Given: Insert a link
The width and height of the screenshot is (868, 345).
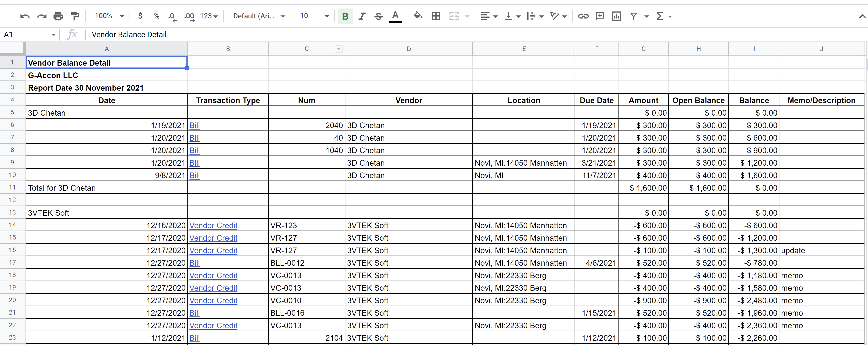Looking at the screenshot, I should (x=583, y=16).
